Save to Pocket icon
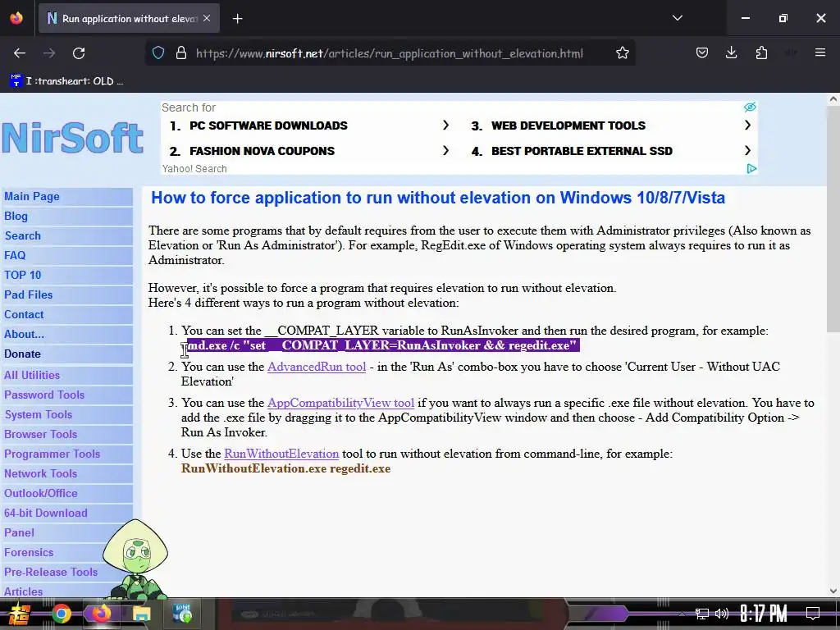 (x=702, y=53)
